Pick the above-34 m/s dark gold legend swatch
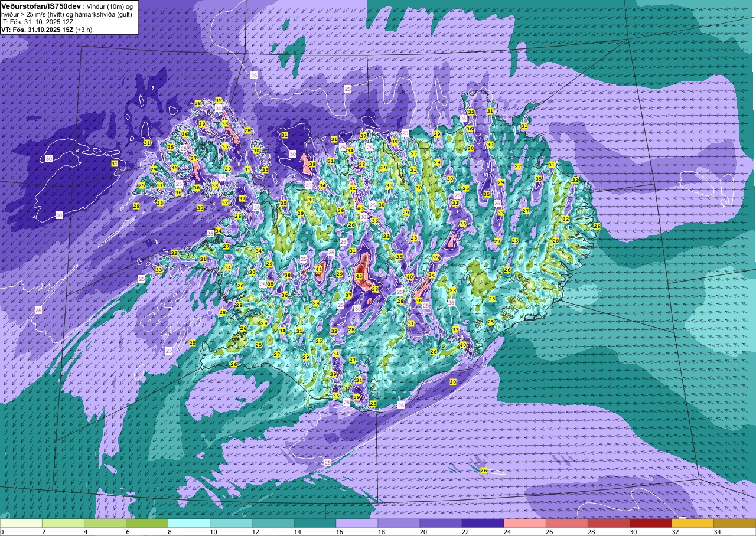Viewport: 756px width, 536px height. pos(734,523)
